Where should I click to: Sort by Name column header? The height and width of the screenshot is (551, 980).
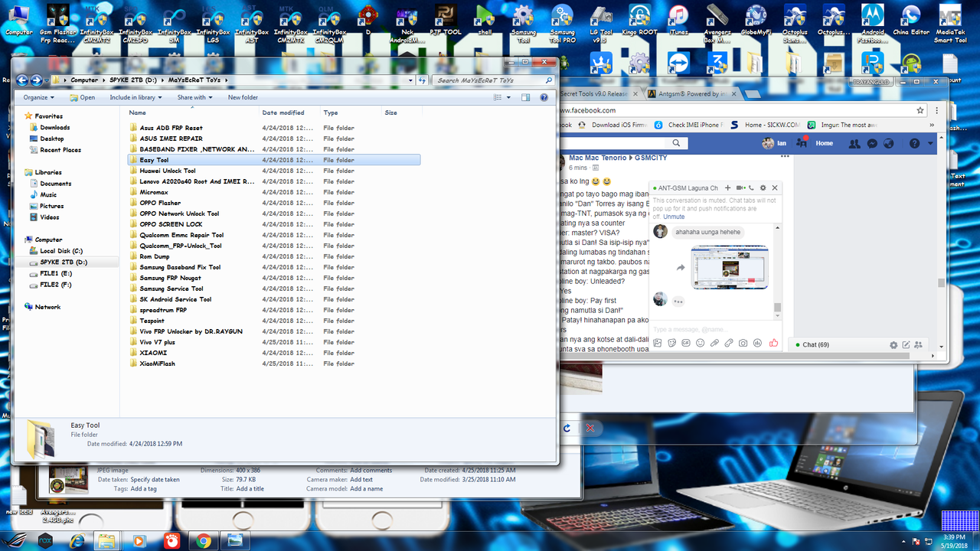[193, 112]
